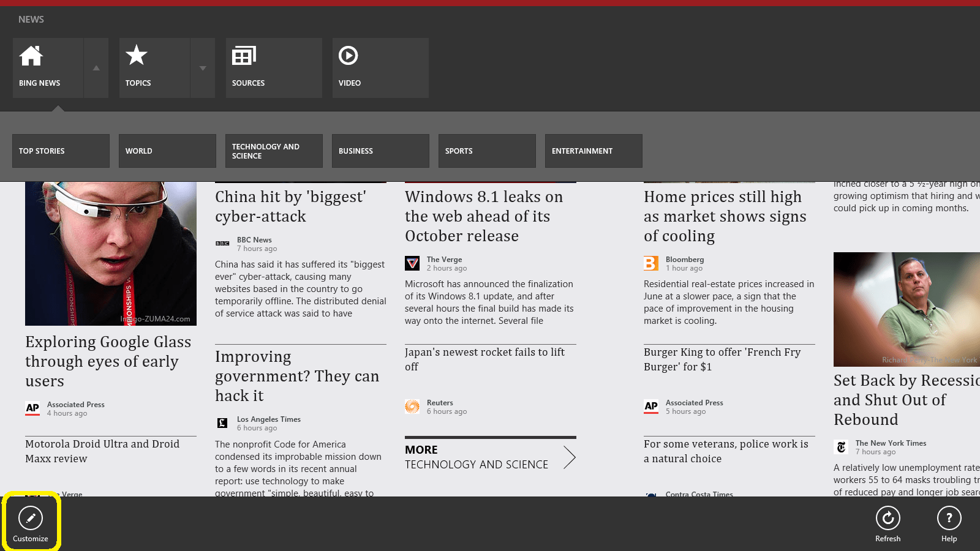Select the Entertainment section
Screen dimensions: 980x551
click(x=594, y=151)
